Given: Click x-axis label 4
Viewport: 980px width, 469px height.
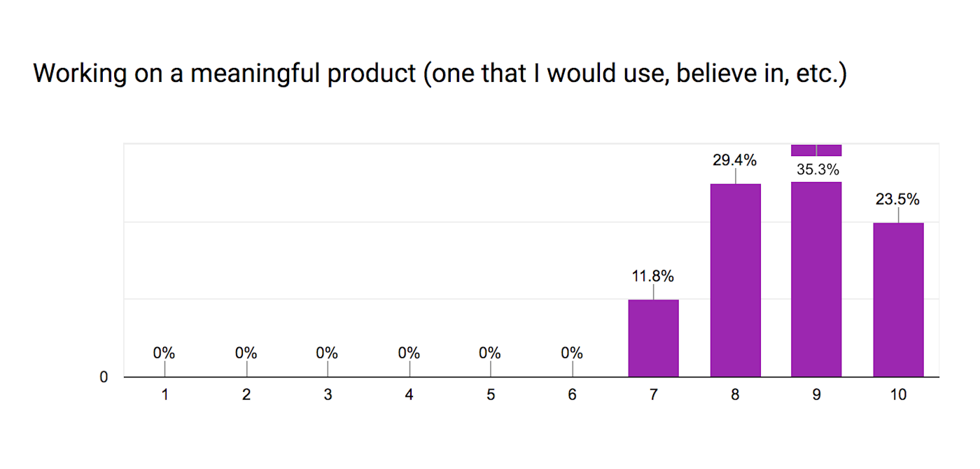Looking at the screenshot, I should pyautogui.click(x=409, y=395).
